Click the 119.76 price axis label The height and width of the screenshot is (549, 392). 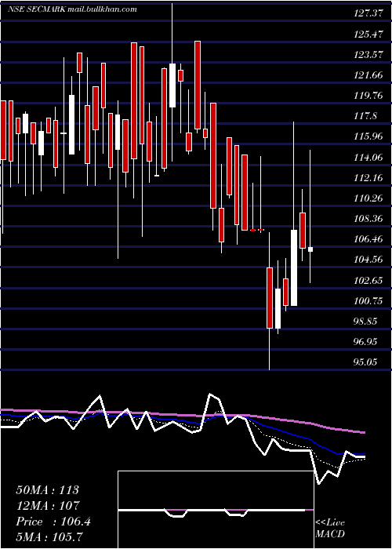point(367,96)
